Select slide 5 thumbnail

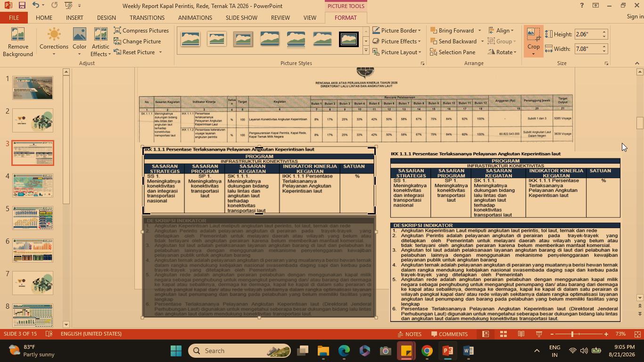[33, 218]
